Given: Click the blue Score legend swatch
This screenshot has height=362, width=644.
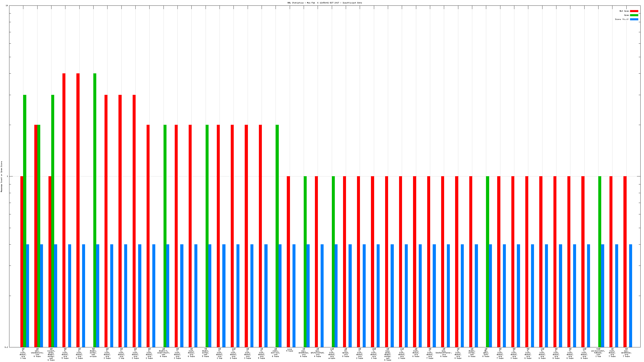Looking at the screenshot, I should click(x=634, y=19).
